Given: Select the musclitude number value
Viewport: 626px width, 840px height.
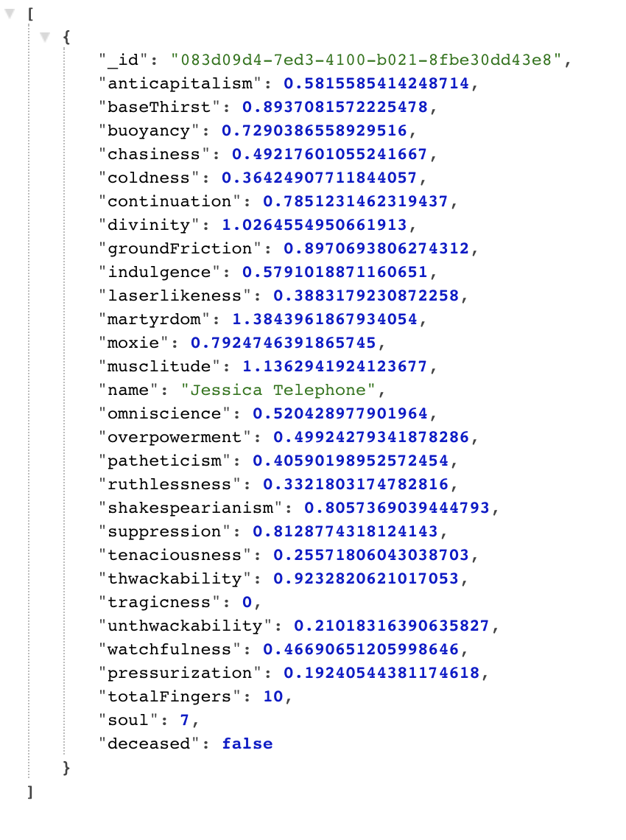Looking at the screenshot, I should coord(334,366).
